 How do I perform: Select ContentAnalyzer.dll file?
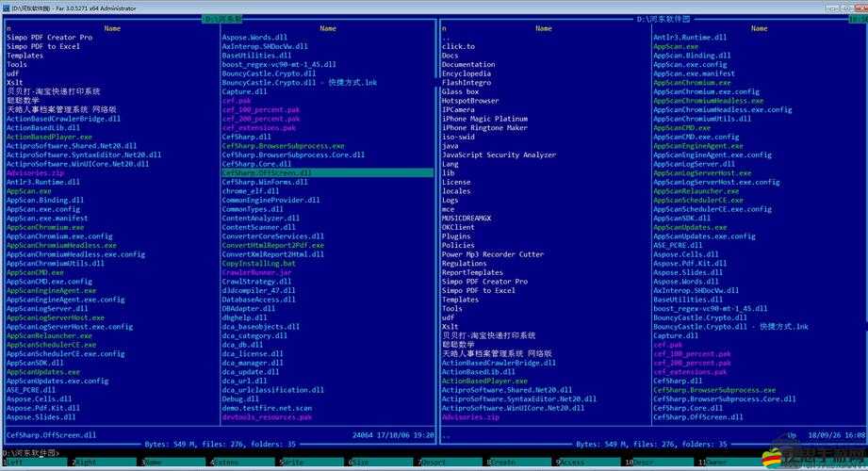tap(261, 218)
